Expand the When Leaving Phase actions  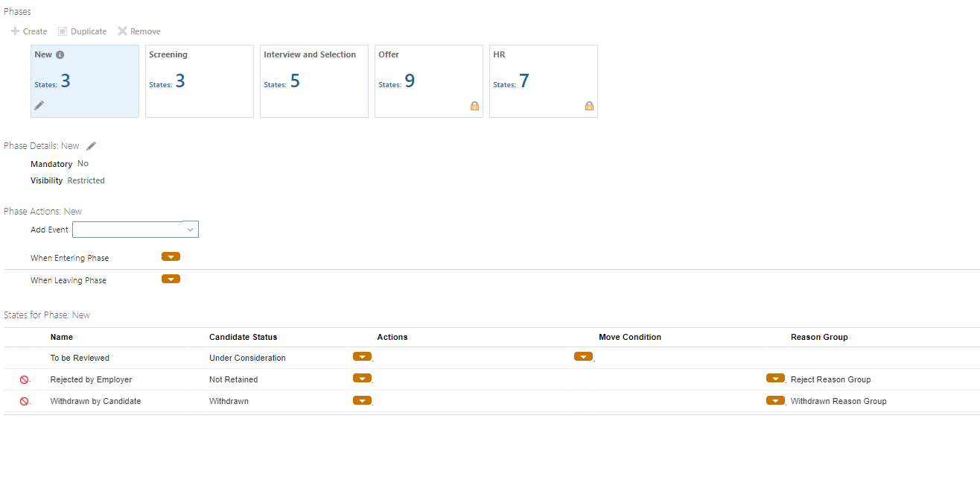click(171, 279)
